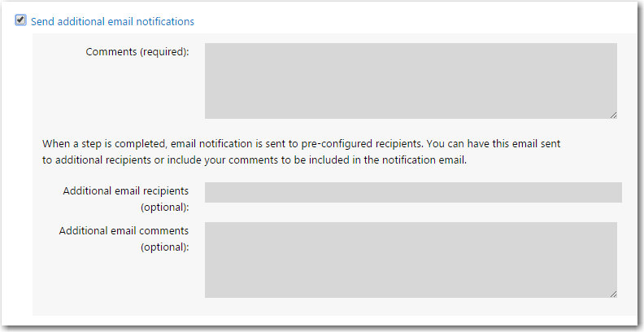Click the word 'notifications' beside the checkbox
644x332 pixels.
coord(166,21)
